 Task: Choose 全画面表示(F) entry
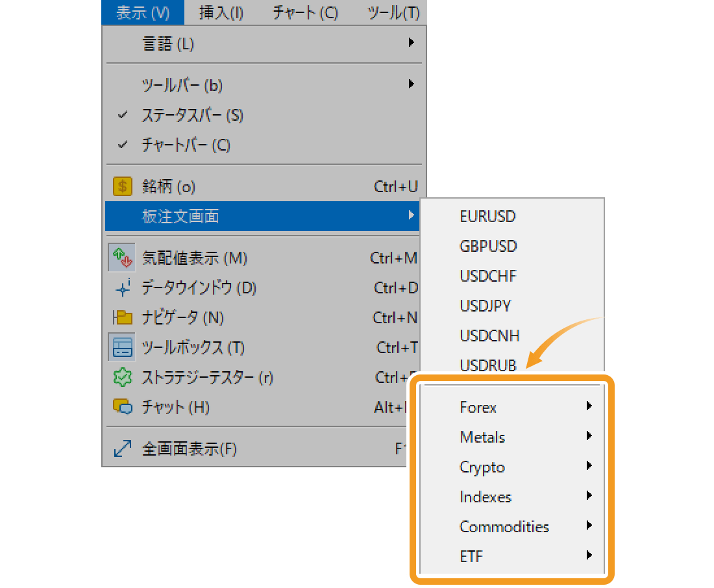258,448
